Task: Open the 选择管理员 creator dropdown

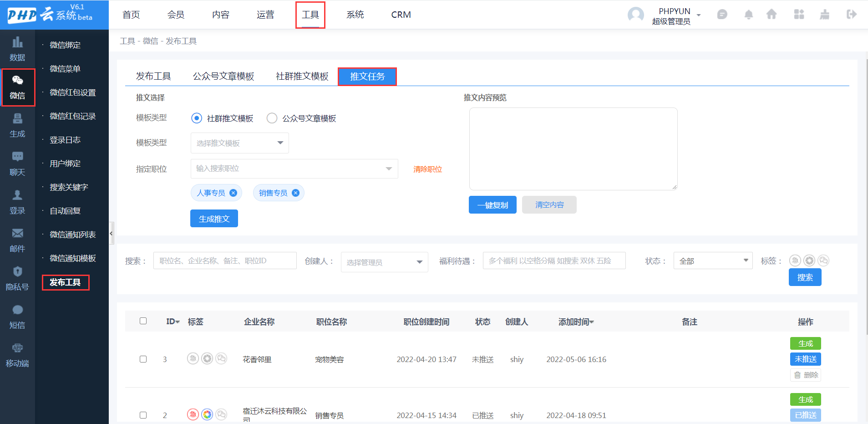Action: pyautogui.click(x=385, y=262)
